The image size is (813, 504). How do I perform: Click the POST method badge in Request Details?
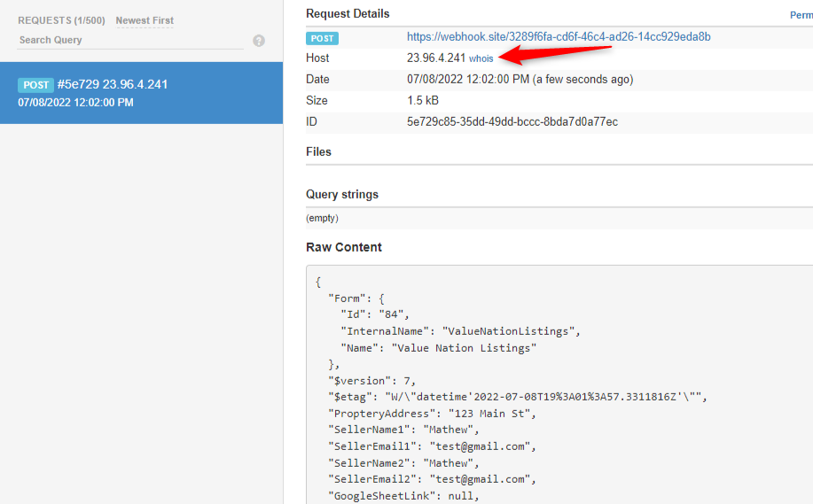[322, 38]
